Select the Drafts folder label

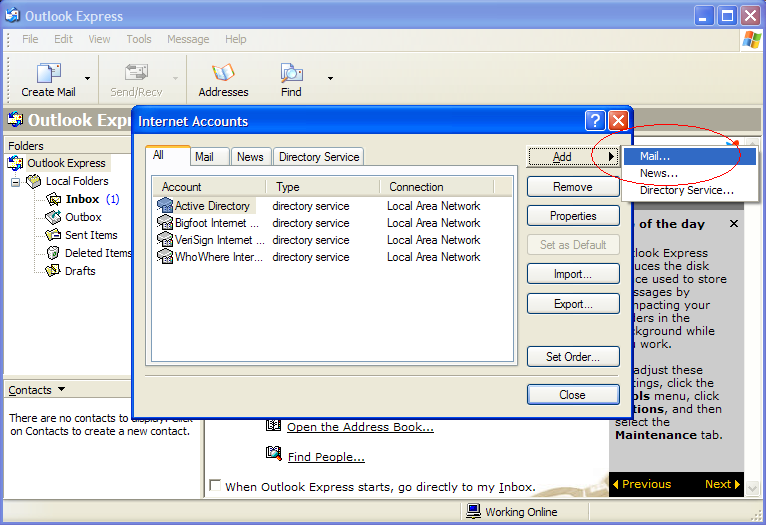(80, 271)
